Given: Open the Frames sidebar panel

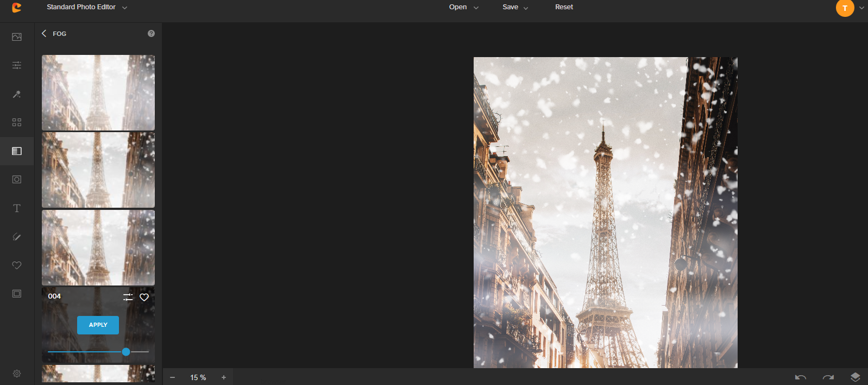Looking at the screenshot, I should click(x=17, y=294).
